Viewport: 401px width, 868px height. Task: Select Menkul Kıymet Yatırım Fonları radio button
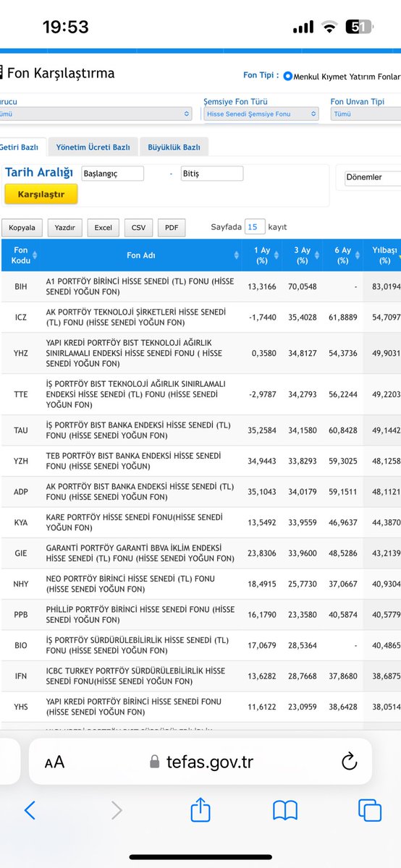coord(288,76)
